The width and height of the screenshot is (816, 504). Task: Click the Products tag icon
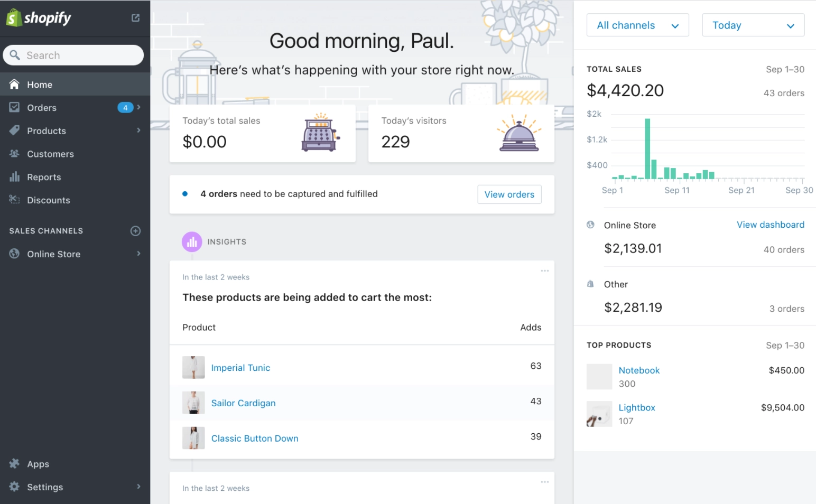point(14,130)
